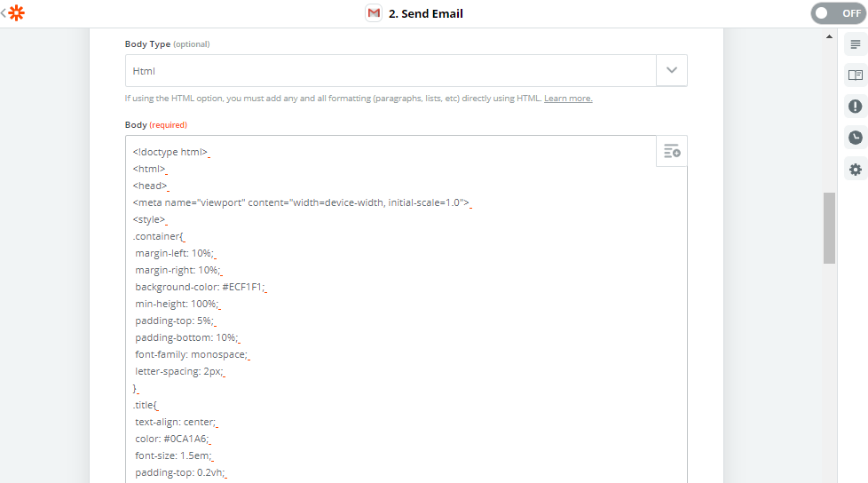Click the Gmail icon in header

pyautogui.click(x=374, y=13)
